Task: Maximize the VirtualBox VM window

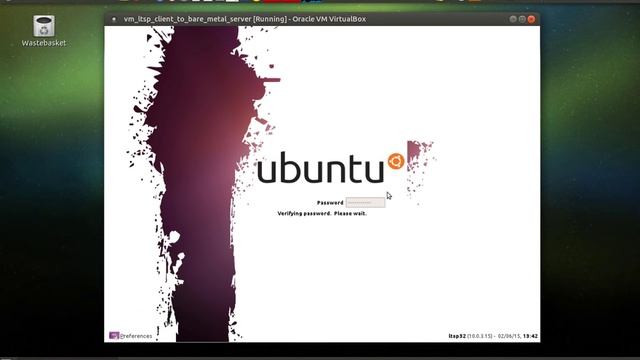Action: (x=522, y=19)
